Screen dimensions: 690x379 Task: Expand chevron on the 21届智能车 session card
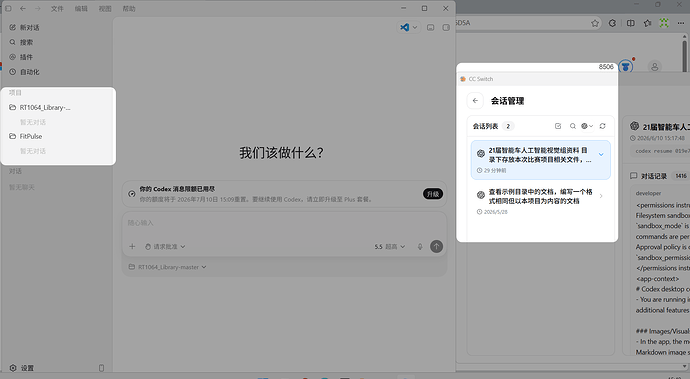601,155
